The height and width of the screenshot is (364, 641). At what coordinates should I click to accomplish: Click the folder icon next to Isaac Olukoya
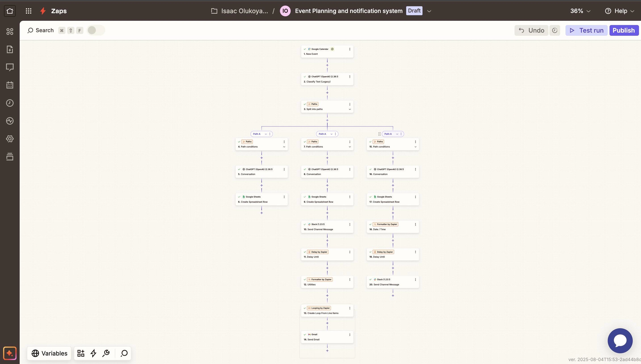[214, 11]
